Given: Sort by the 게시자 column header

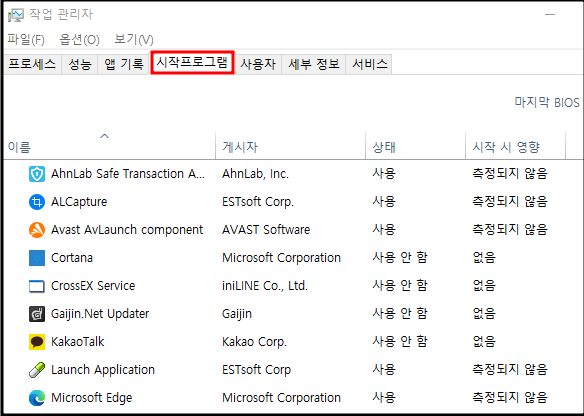Looking at the screenshot, I should pyautogui.click(x=291, y=145).
